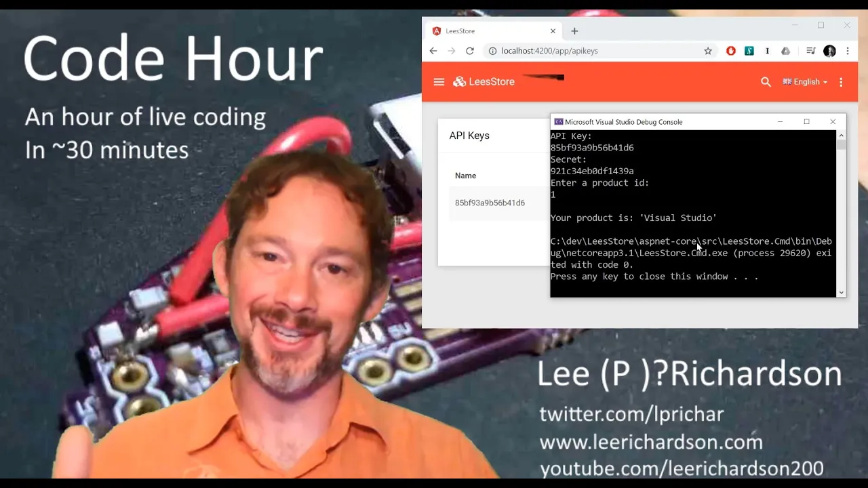Open the hamburger menu in LeesStore

point(439,82)
